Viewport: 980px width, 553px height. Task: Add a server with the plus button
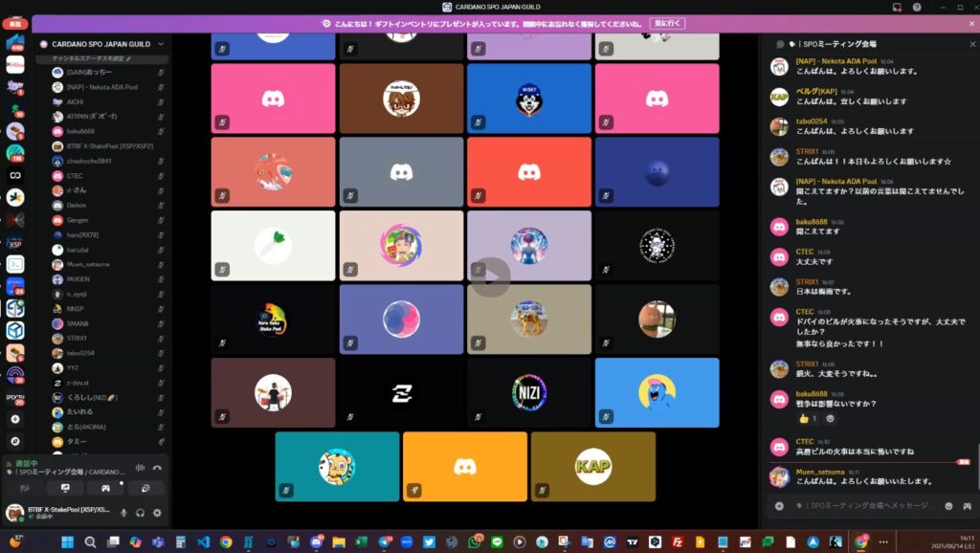[15, 419]
